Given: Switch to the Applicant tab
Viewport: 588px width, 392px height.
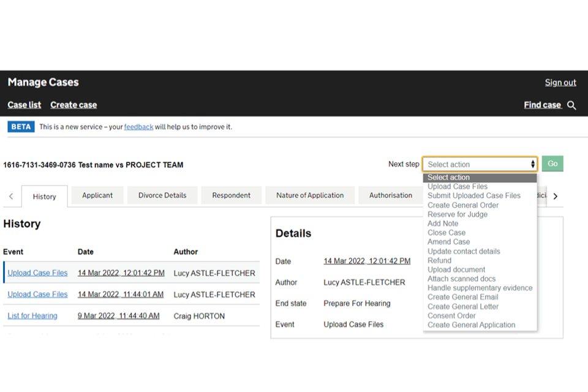Looking at the screenshot, I should [x=97, y=195].
